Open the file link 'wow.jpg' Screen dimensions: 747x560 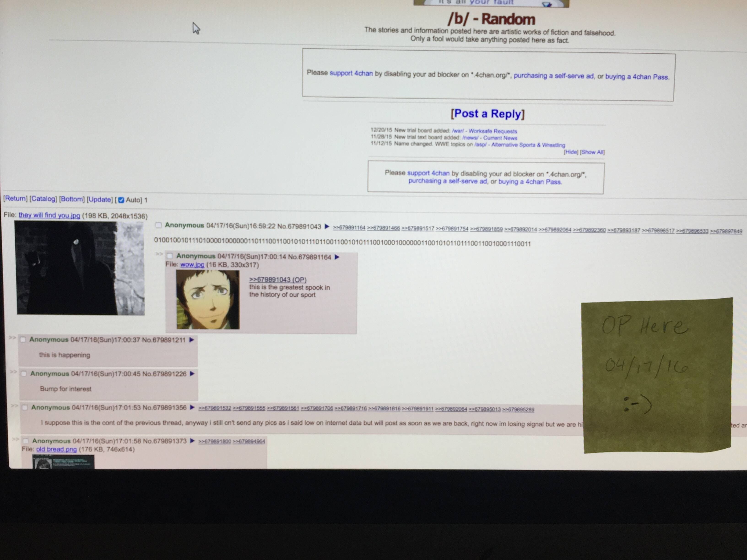pyautogui.click(x=192, y=265)
